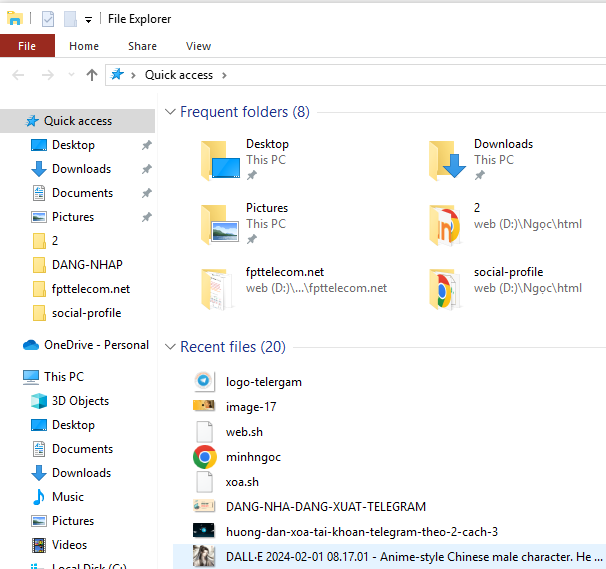Click Quick access in the address bar path
Viewport: 606px width, 569px height.
[x=179, y=75]
